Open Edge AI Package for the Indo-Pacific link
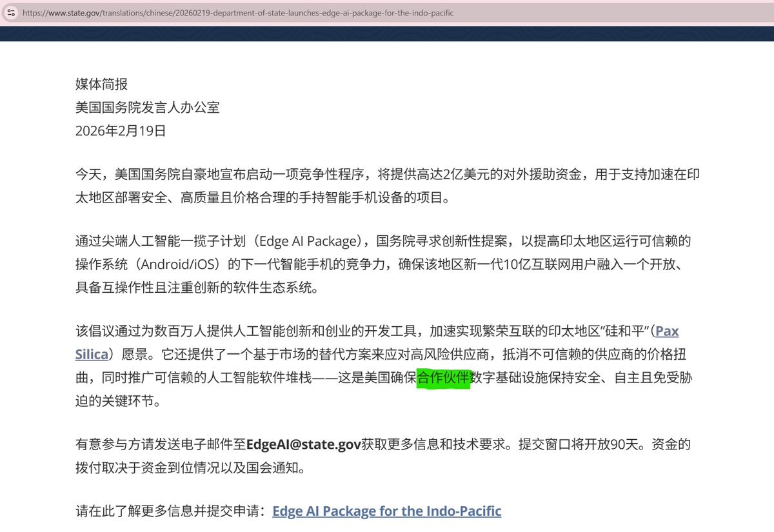Viewport: 774px width, 532px height. point(386,511)
